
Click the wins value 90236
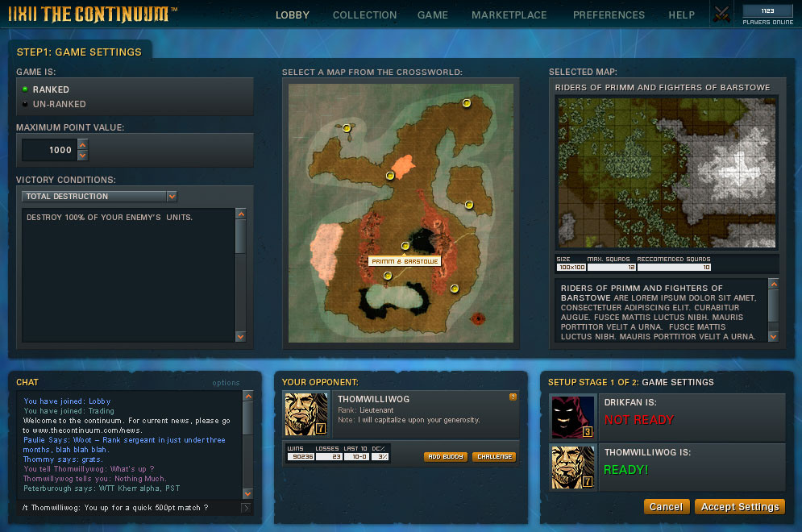click(301, 457)
